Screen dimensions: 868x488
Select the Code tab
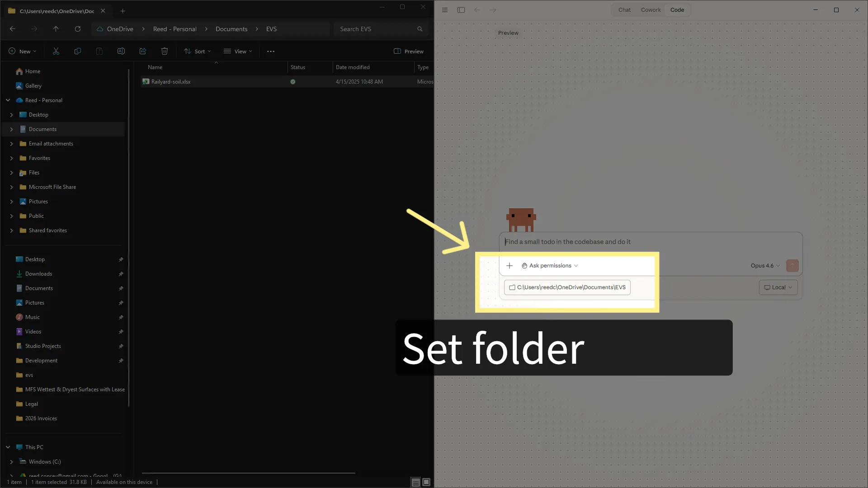tap(677, 10)
